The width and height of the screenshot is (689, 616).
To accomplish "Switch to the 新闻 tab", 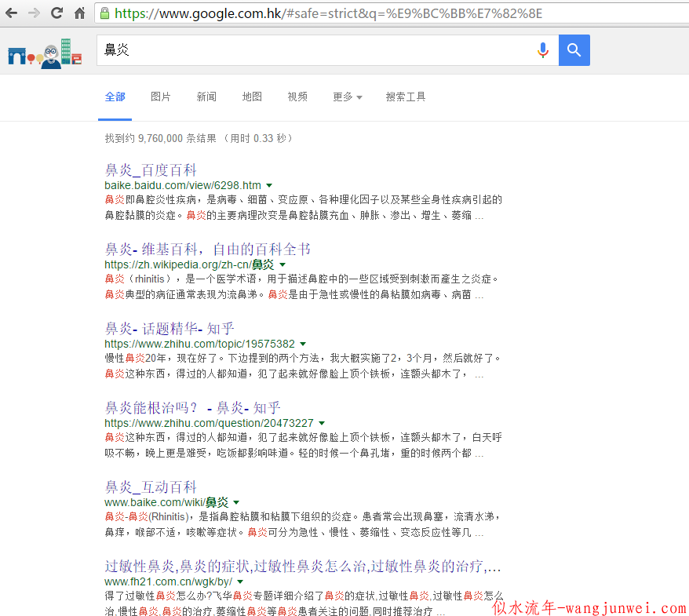I will (206, 97).
